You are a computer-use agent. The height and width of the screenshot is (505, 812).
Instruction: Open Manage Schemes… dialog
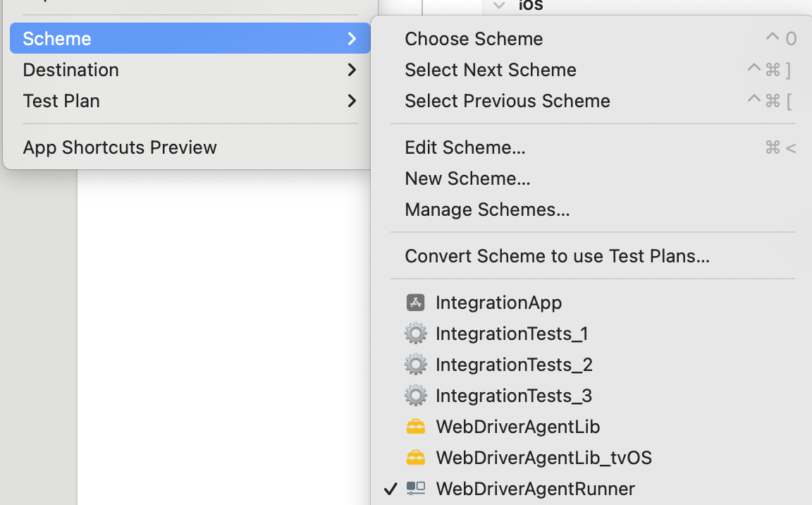(x=487, y=209)
